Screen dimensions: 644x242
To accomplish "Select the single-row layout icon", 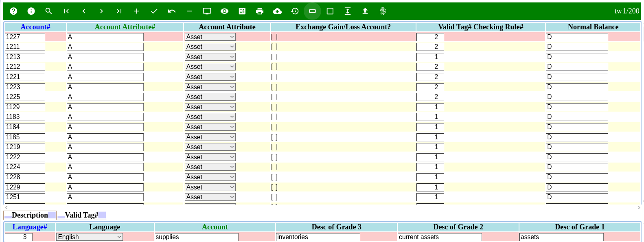I will (312, 11).
